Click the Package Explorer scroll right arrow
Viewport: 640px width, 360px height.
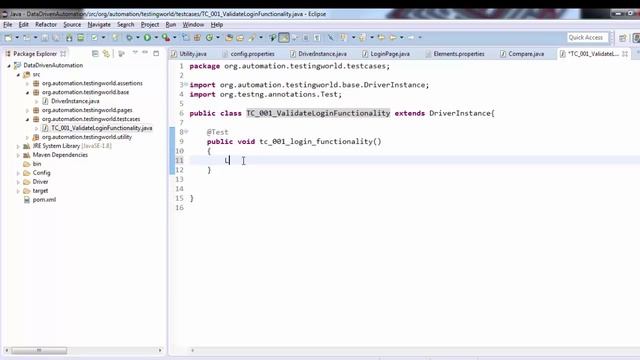(160, 350)
